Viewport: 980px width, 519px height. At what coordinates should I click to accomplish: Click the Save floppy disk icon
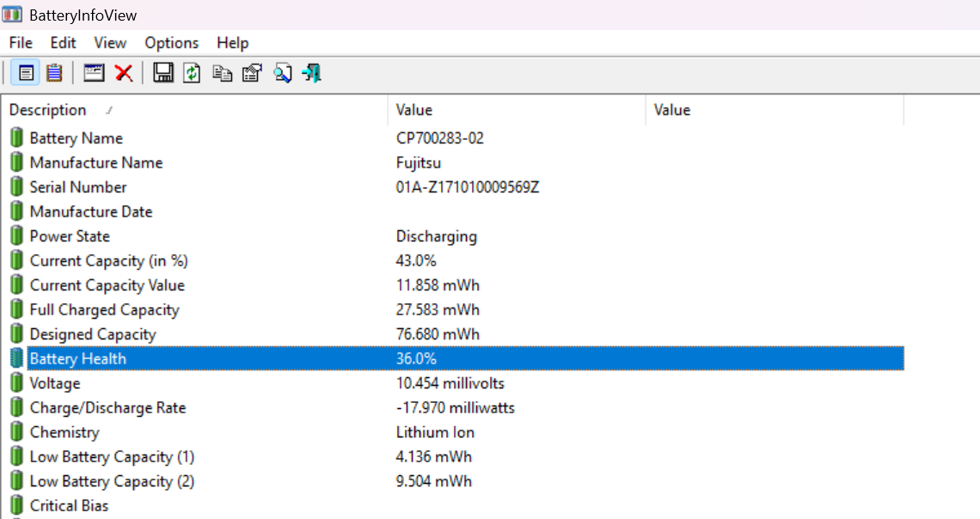163,73
